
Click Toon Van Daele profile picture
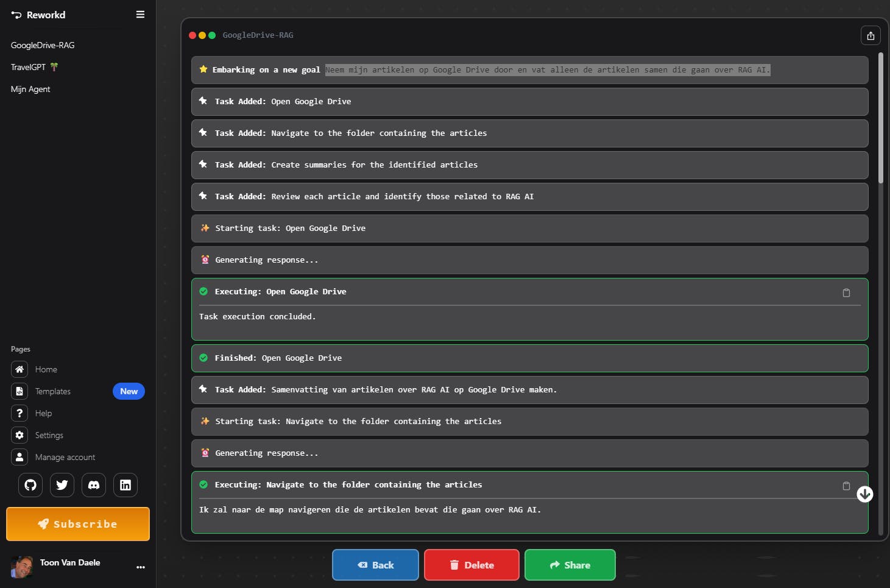pyautogui.click(x=22, y=567)
